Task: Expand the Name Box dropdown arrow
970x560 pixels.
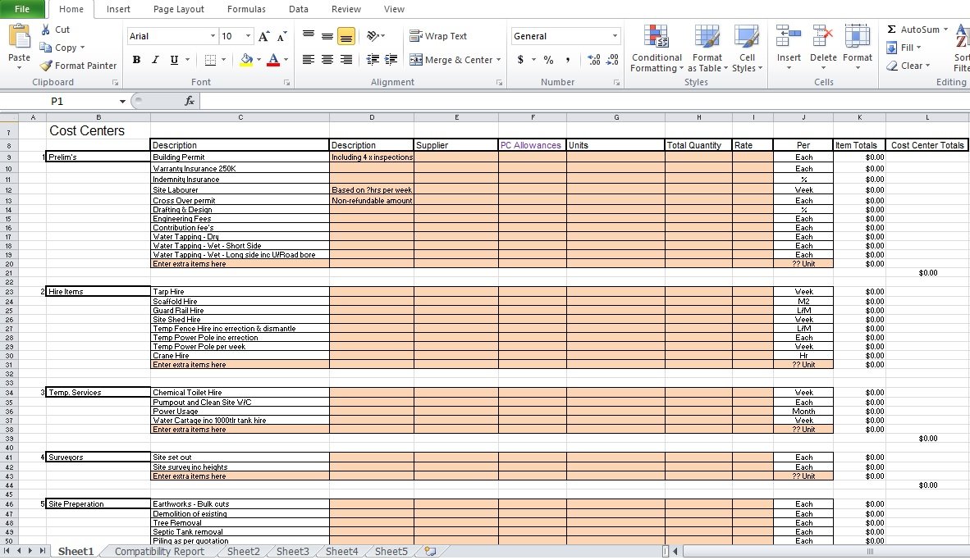Action: pyautogui.click(x=122, y=102)
